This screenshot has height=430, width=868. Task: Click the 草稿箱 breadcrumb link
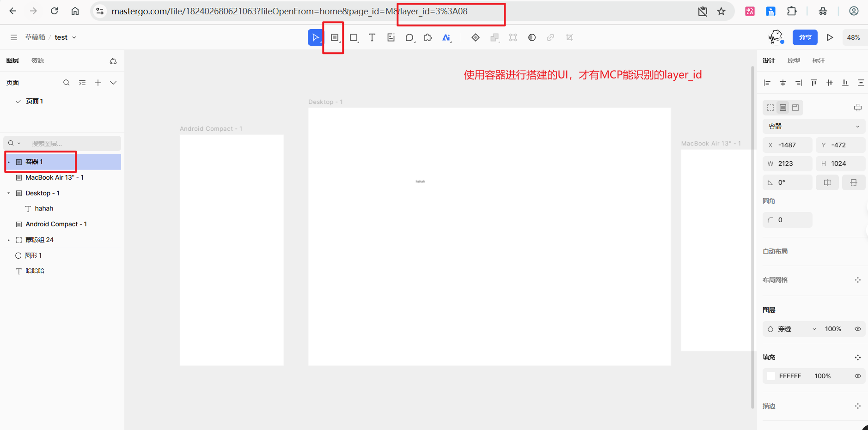pyautogui.click(x=35, y=37)
